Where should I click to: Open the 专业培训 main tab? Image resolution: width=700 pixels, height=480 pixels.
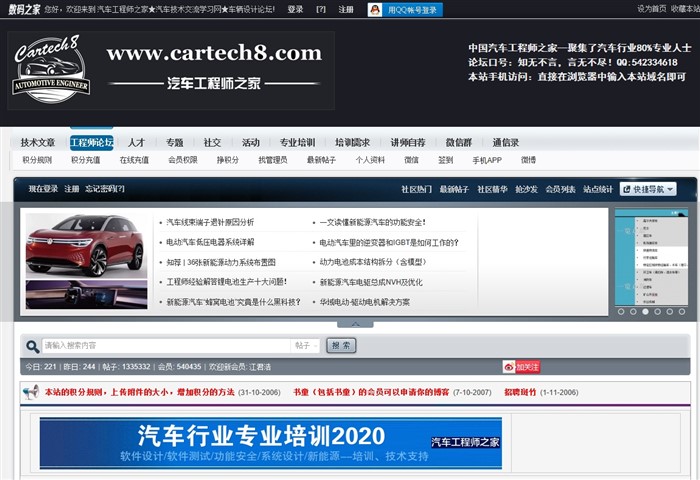[x=297, y=142]
